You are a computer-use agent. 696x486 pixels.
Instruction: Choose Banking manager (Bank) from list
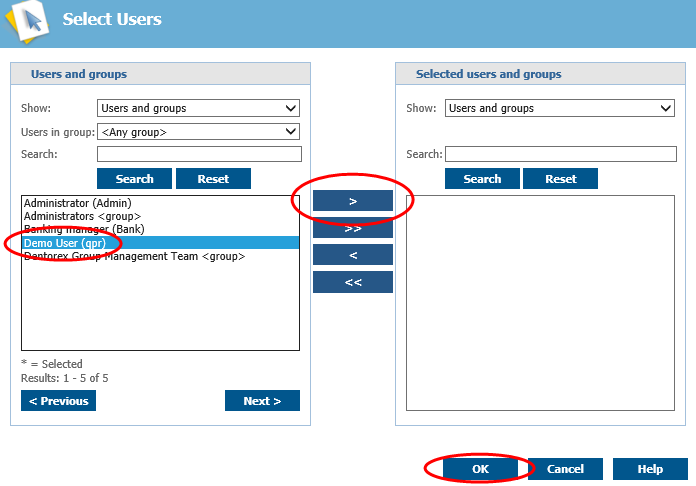point(84,229)
